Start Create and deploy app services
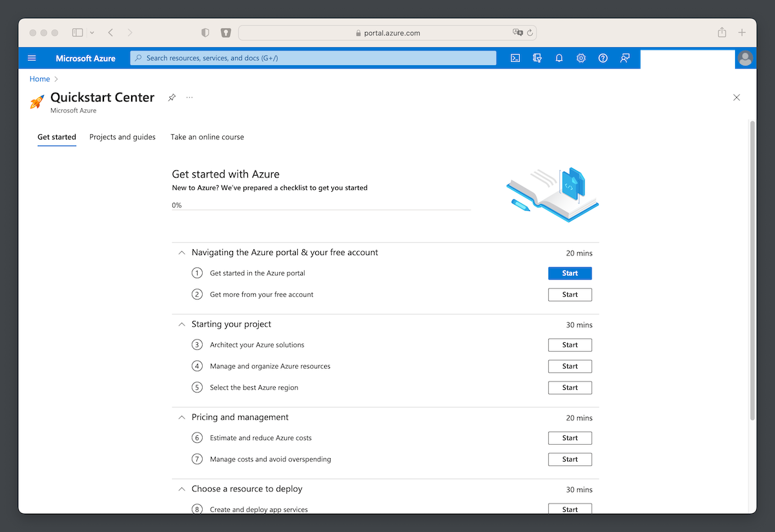The width and height of the screenshot is (775, 532). (x=570, y=509)
